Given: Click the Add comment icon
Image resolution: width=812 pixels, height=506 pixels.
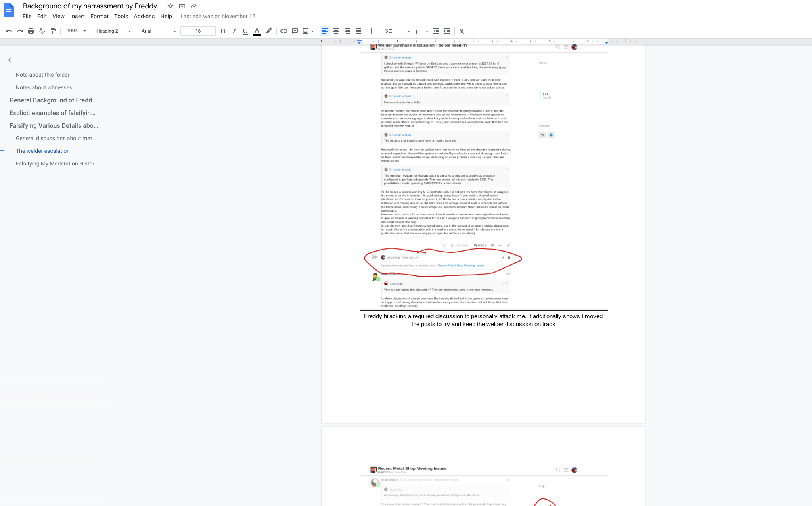Looking at the screenshot, I should pos(295,31).
